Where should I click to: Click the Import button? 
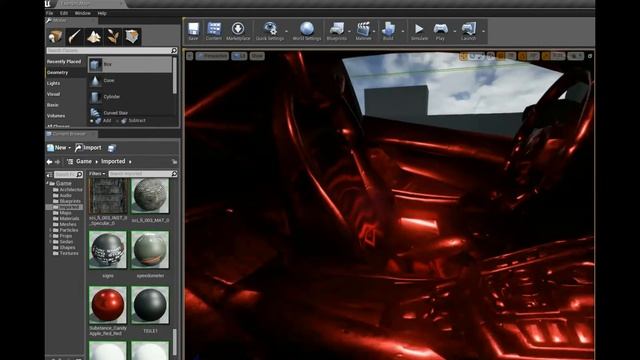click(x=88, y=148)
